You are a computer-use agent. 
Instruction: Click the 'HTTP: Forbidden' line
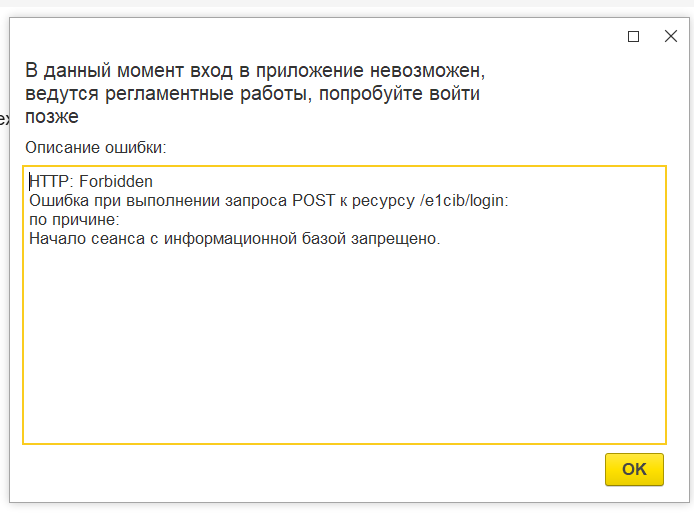[91, 182]
